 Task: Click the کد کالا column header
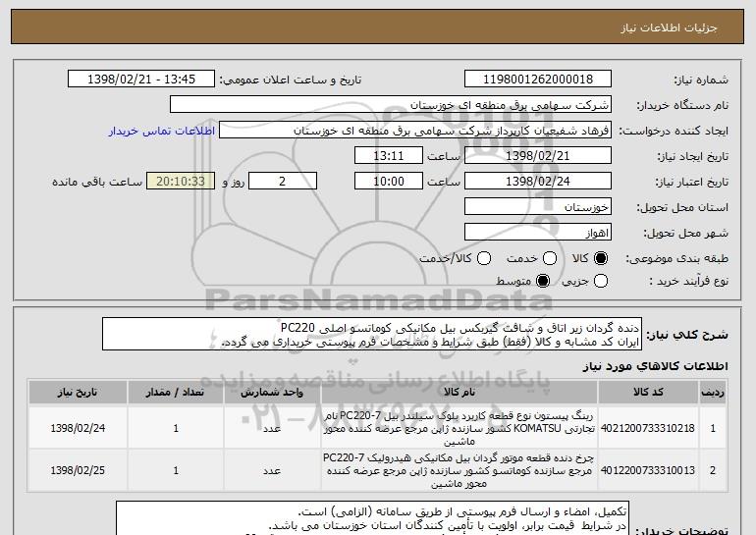(x=648, y=392)
